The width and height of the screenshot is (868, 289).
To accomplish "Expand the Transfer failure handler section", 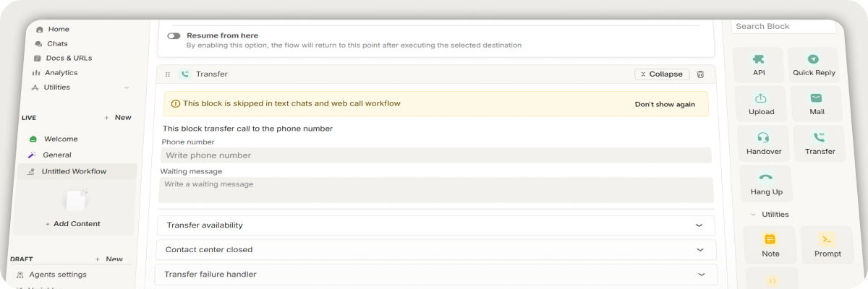I will (x=435, y=275).
